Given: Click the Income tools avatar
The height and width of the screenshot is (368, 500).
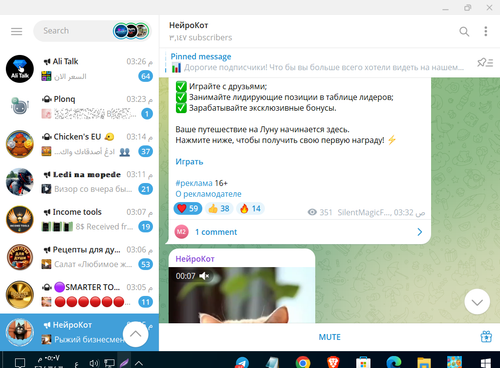Looking at the screenshot, I should (20, 219).
